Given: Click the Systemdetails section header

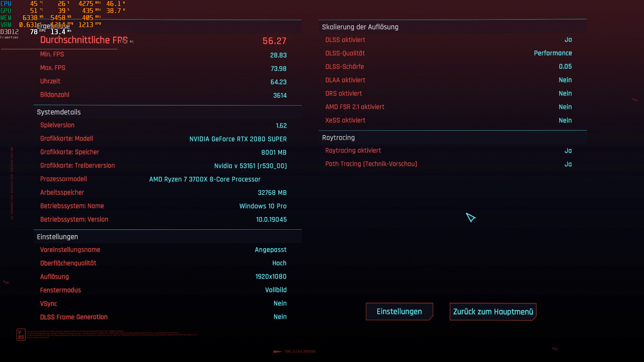Looking at the screenshot, I should (59, 112).
